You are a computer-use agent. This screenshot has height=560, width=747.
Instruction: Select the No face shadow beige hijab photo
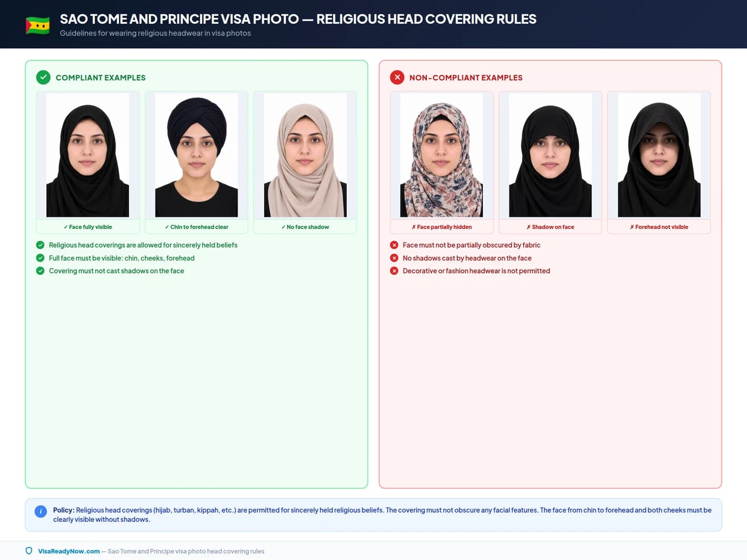point(305,155)
